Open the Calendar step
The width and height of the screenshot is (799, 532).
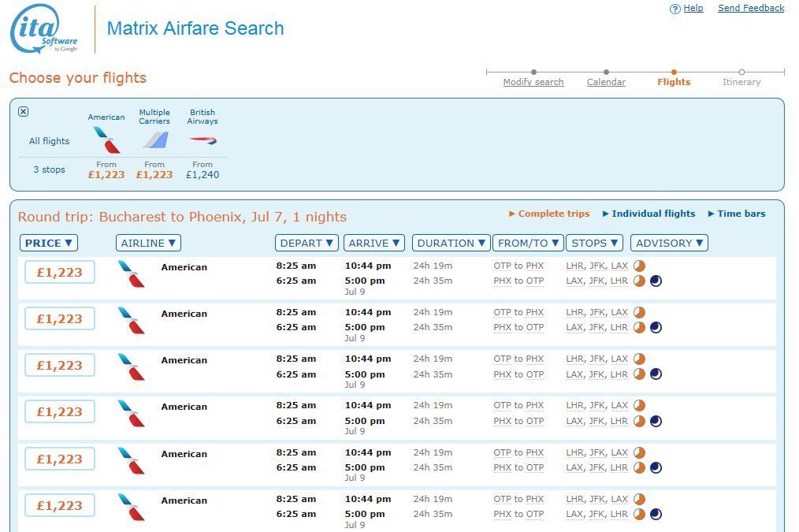click(x=606, y=82)
